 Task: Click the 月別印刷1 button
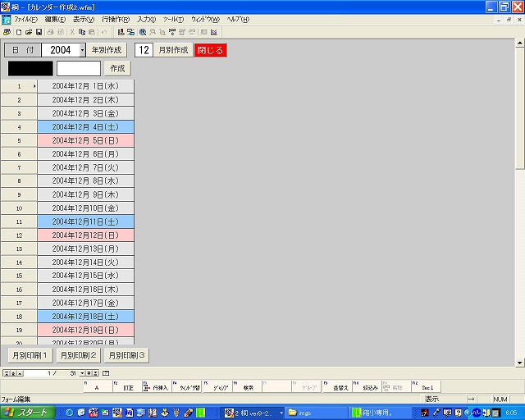(30, 355)
